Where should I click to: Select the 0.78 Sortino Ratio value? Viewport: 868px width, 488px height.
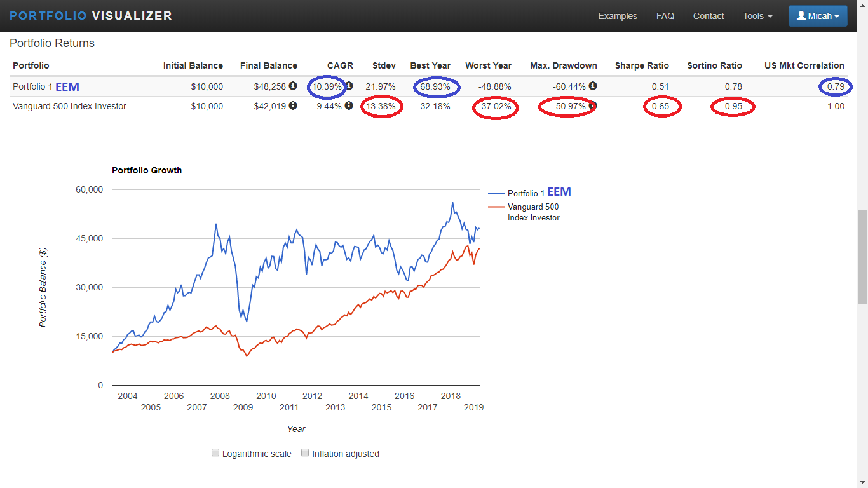click(x=734, y=86)
